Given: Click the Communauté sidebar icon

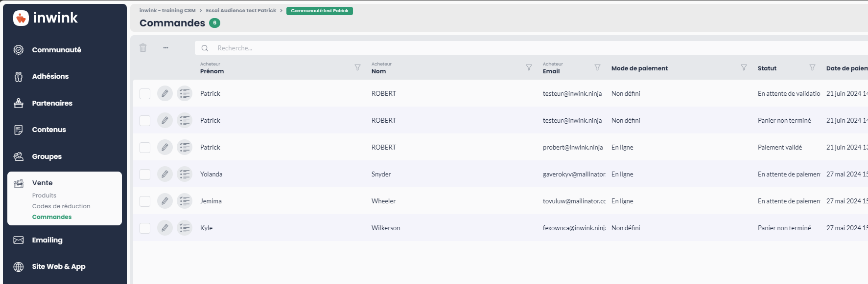Looking at the screenshot, I should click(19, 50).
